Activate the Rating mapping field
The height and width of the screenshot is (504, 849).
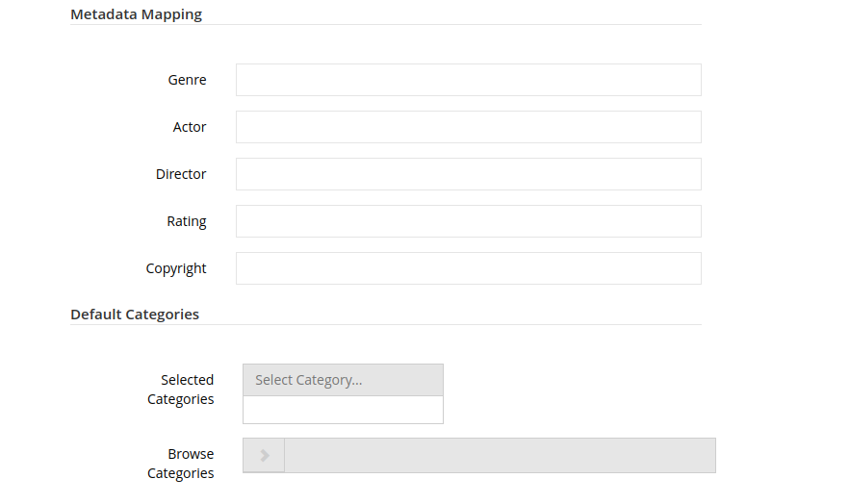point(469,221)
